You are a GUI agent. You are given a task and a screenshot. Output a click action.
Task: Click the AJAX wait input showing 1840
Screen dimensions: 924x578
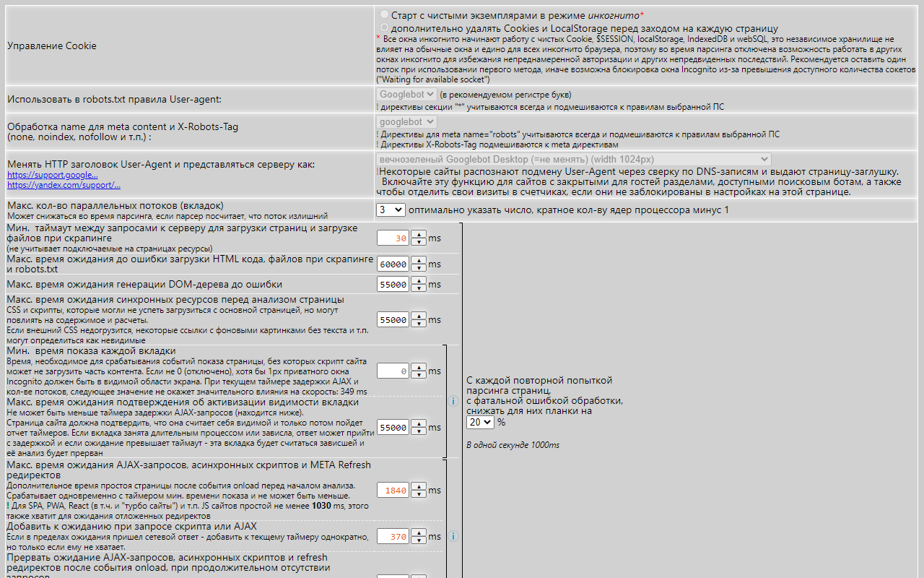pos(393,490)
